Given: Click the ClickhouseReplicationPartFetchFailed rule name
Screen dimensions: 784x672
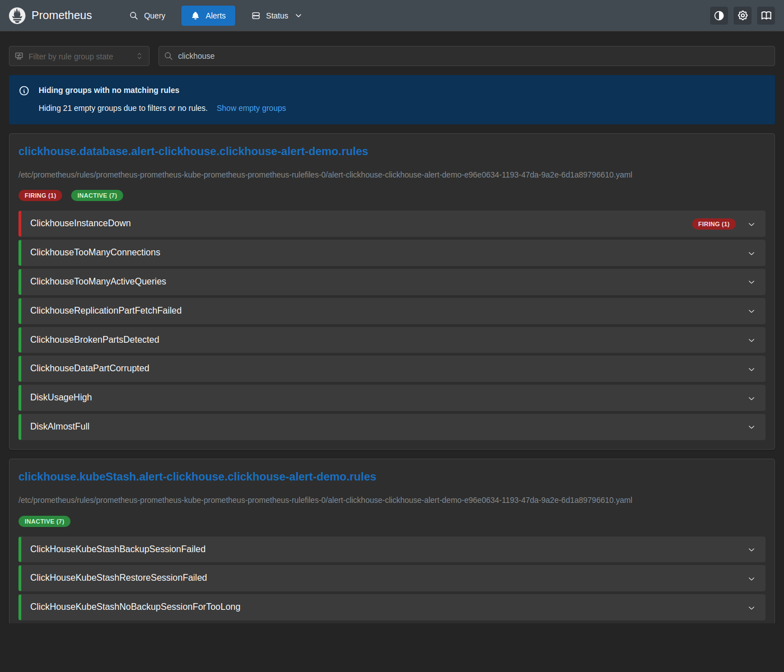Looking at the screenshot, I should click(106, 310).
